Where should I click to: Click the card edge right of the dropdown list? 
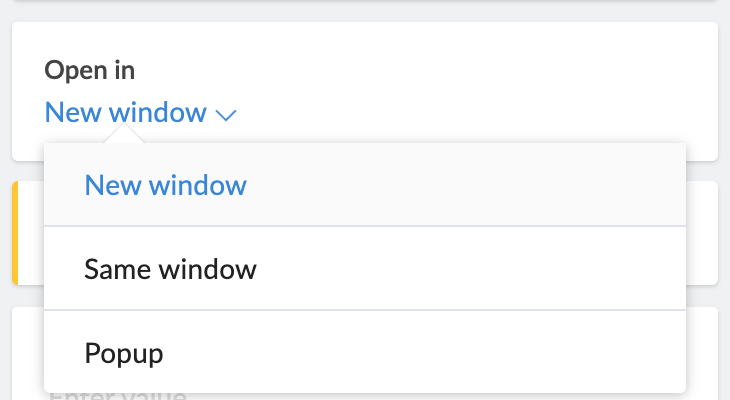pyautogui.click(x=702, y=233)
